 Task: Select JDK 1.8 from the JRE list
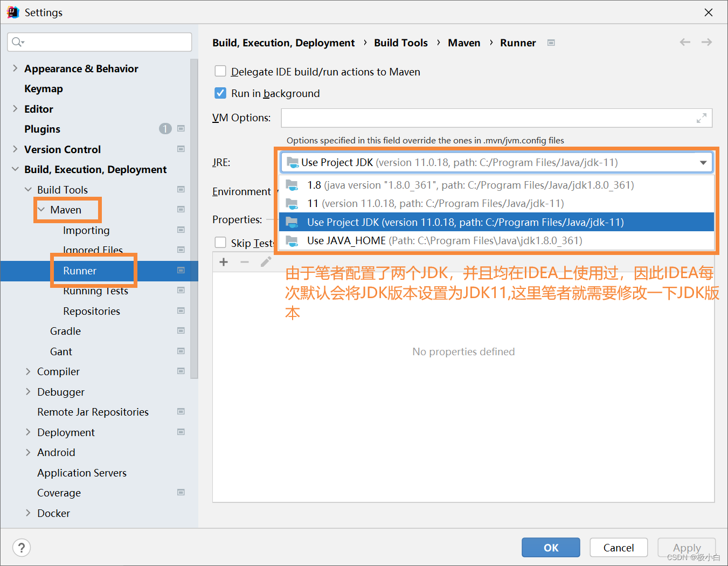coord(496,185)
